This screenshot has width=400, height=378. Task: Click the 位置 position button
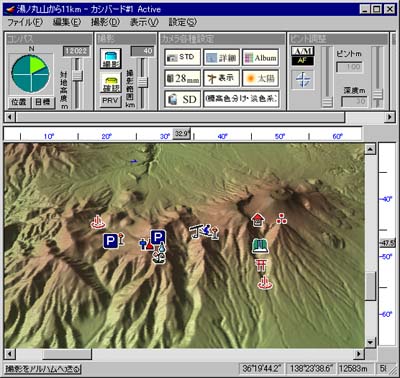coord(19,102)
